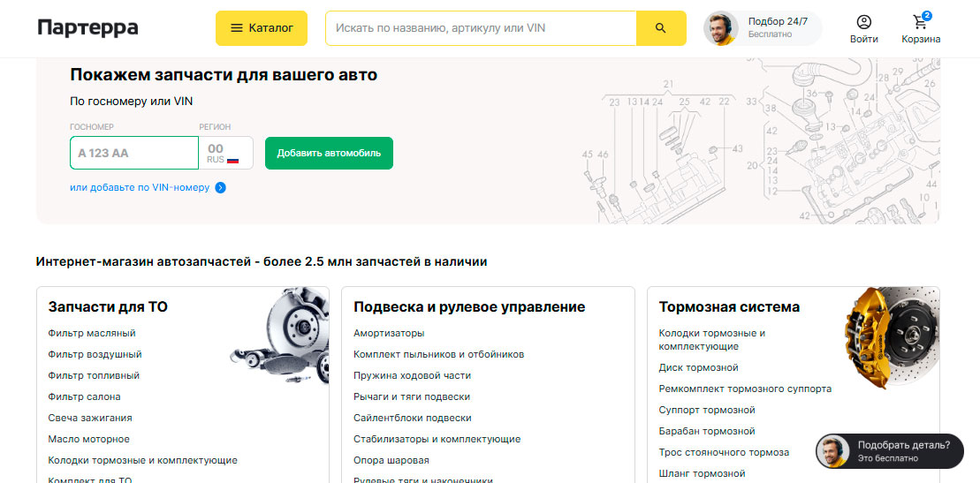Open Диск тормозной
This screenshot has height=483, width=980.
tap(699, 367)
